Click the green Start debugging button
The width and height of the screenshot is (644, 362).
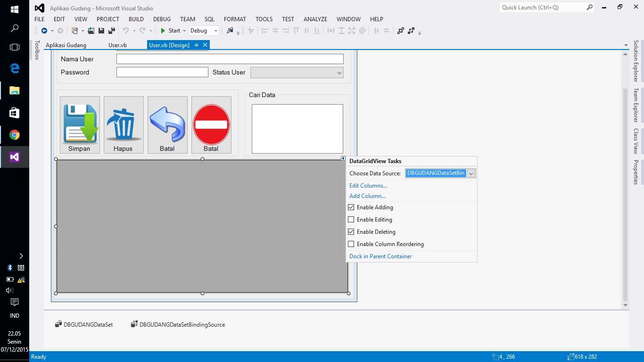tap(170, 31)
